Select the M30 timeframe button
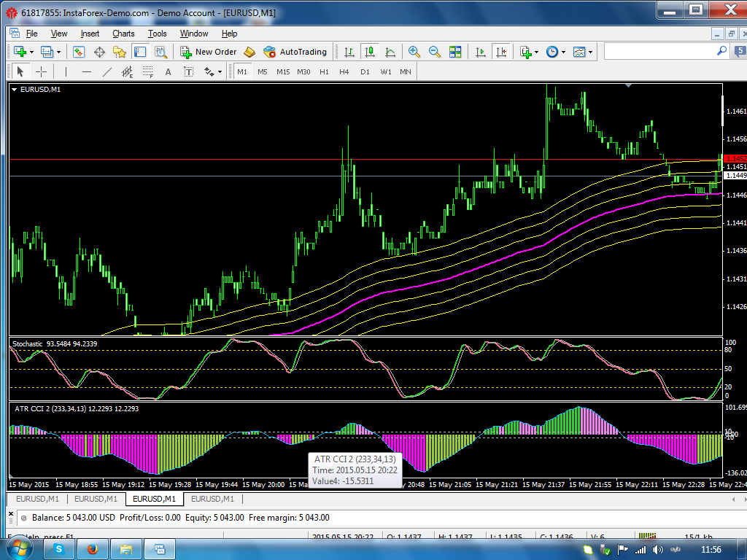 (303, 72)
